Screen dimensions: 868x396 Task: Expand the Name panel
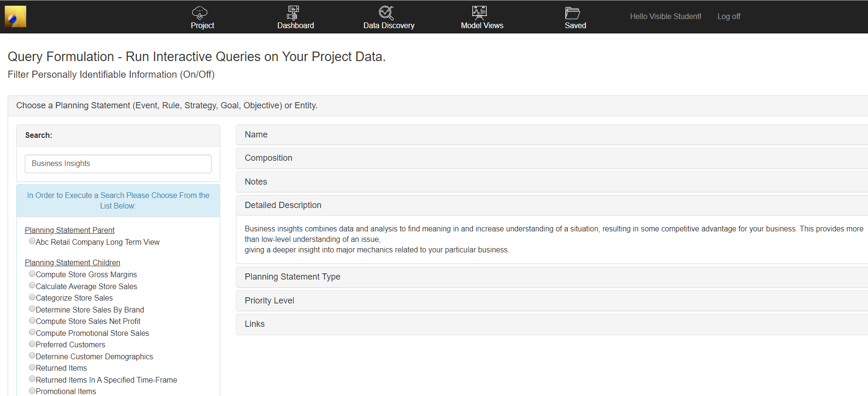(x=552, y=135)
